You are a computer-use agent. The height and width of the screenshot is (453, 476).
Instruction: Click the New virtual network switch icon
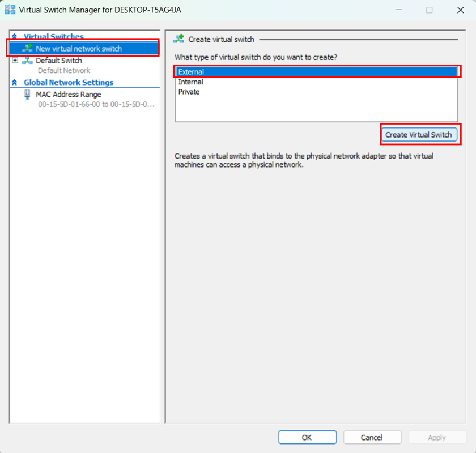(x=27, y=49)
